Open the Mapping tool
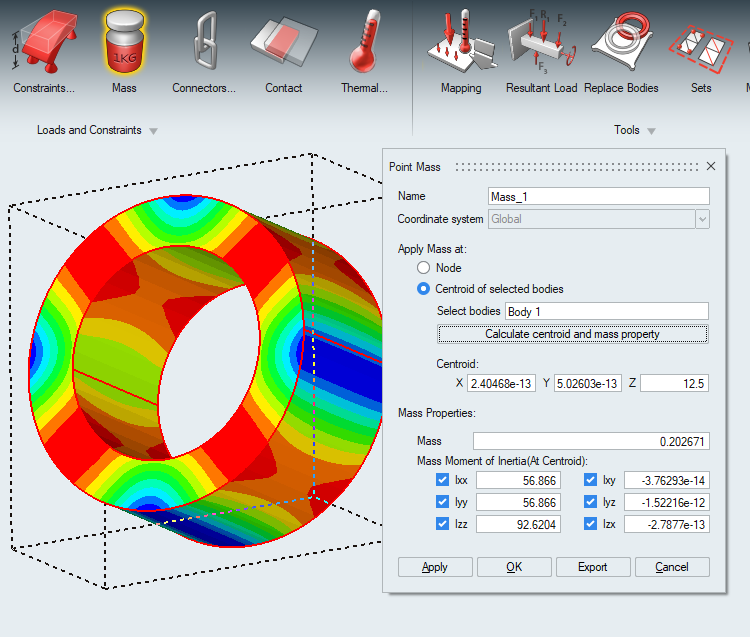Image resolution: width=750 pixels, height=637 pixels. tap(461, 50)
